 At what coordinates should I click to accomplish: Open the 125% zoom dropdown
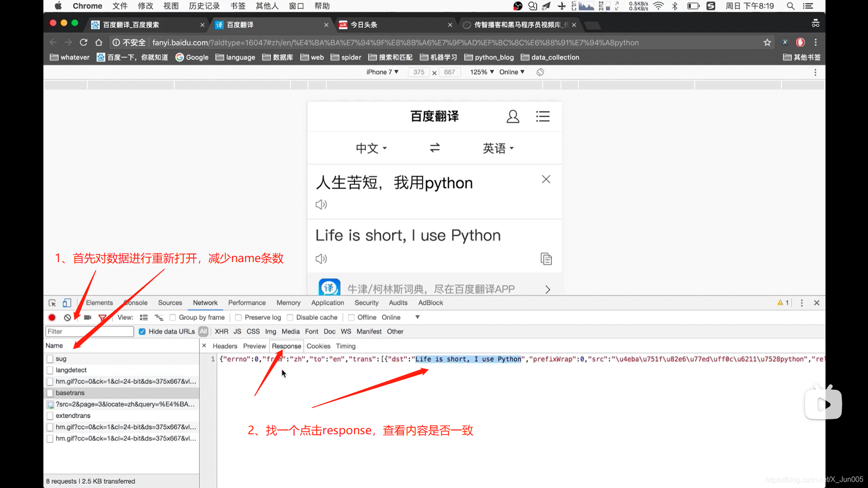click(x=482, y=72)
